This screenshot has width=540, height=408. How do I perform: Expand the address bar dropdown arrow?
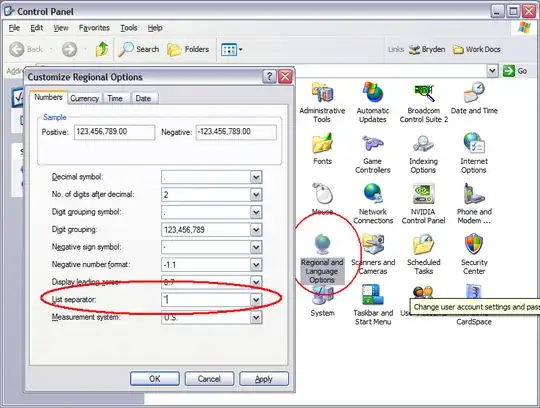coord(492,71)
